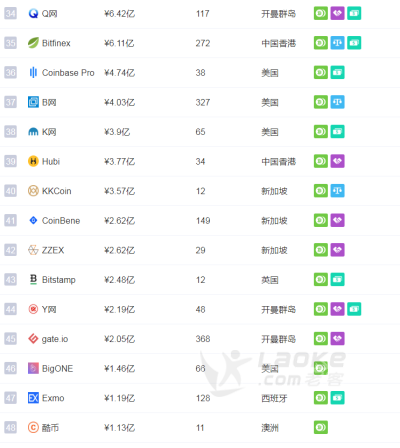400x448 pixels.
Task: Click the purple handshake icon in Q网 row
Action: click(x=337, y=13)
